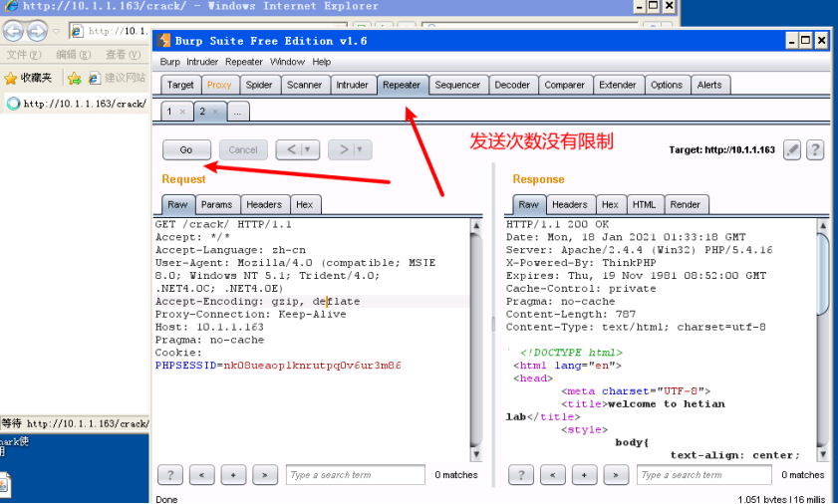Viewport: 838px width, 504px height.
Task: Show the Alerts tab
Action: [709, 85]
